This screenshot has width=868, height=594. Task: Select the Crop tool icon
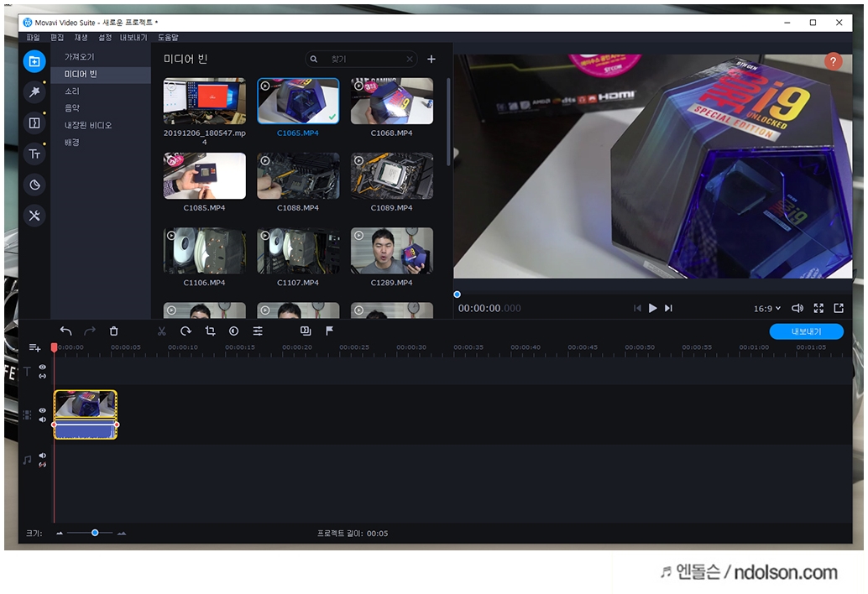click(210, 331)
